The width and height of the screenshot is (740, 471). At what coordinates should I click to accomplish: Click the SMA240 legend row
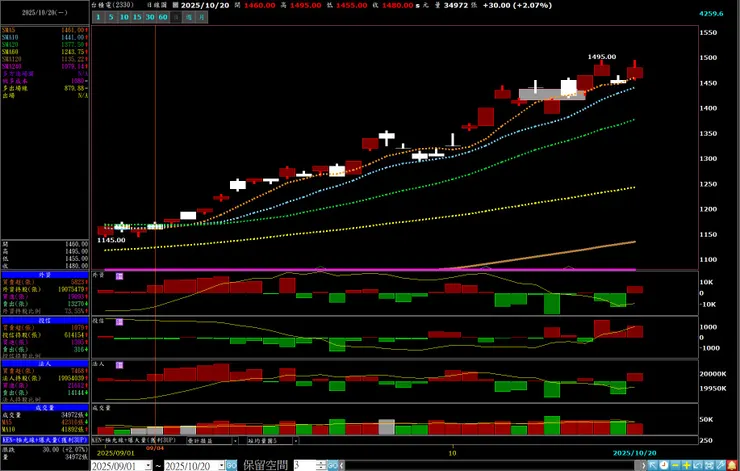(x=43, y=67)
